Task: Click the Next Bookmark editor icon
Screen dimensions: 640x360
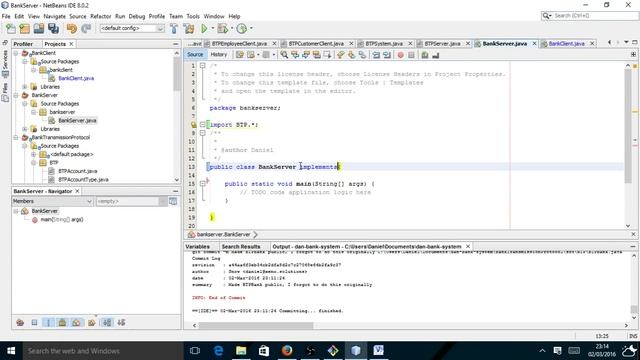Action: 351,55
